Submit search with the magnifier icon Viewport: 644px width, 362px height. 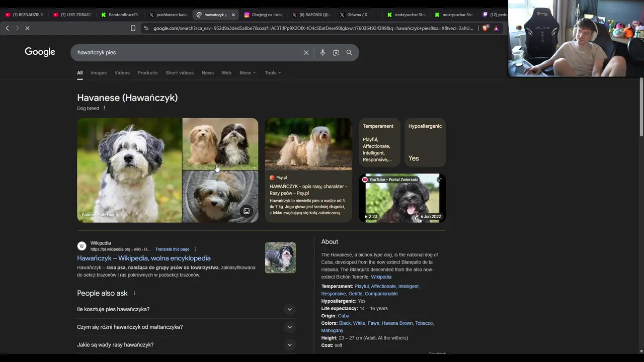pos(349,52)
